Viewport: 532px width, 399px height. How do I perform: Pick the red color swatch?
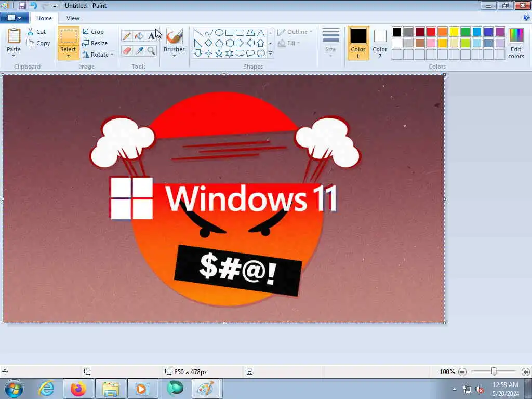pos(431,32)
